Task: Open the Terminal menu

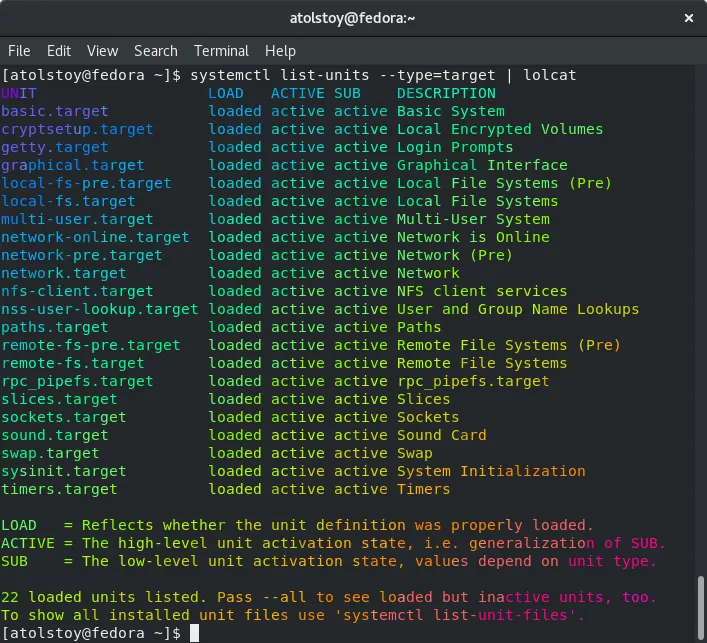Action: (x=221, y=50)
